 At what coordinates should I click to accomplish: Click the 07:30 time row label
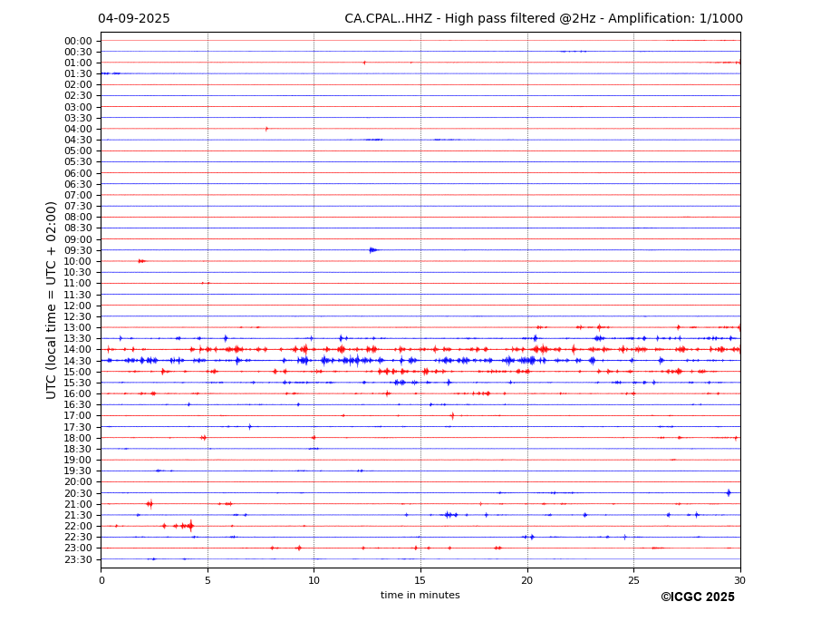click(78, 207)
